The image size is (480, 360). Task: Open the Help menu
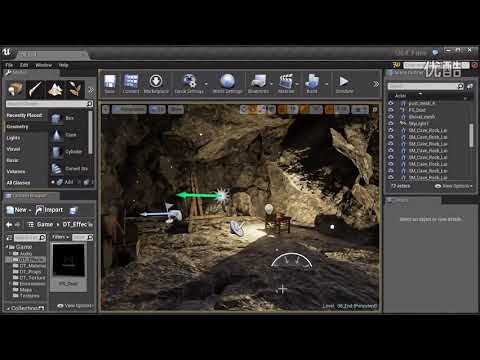(x=63, y=65)
